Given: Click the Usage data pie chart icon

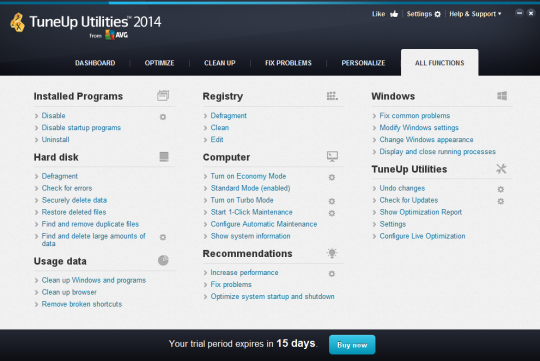Looking at the screenshot, I should [163, 260].
